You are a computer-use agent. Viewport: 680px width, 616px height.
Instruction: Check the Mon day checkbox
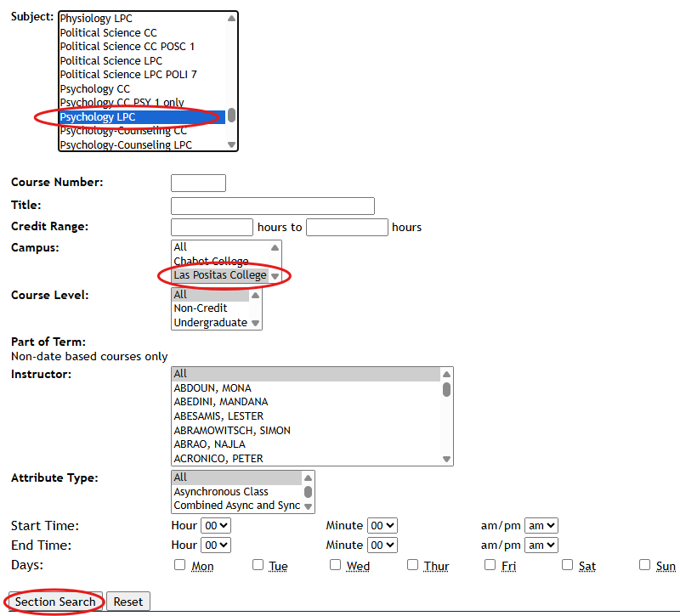(x=179, y=565)
